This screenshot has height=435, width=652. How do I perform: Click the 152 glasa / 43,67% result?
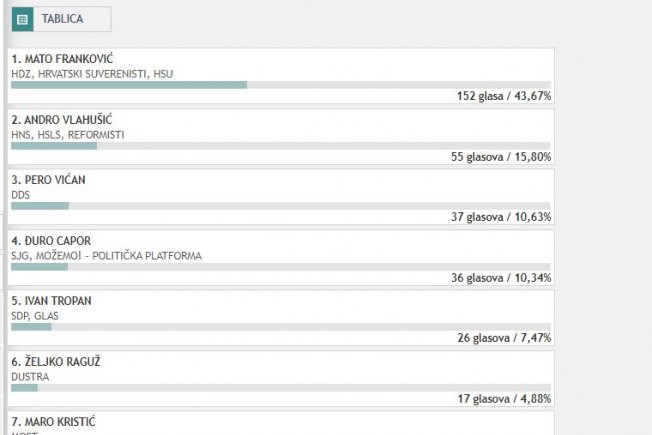[504, 96]
